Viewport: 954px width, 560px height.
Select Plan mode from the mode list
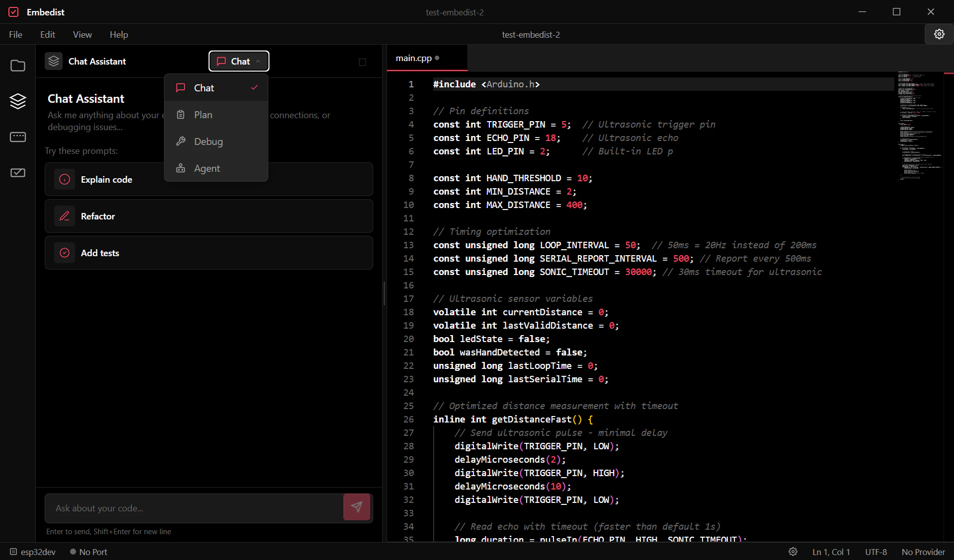202,114
